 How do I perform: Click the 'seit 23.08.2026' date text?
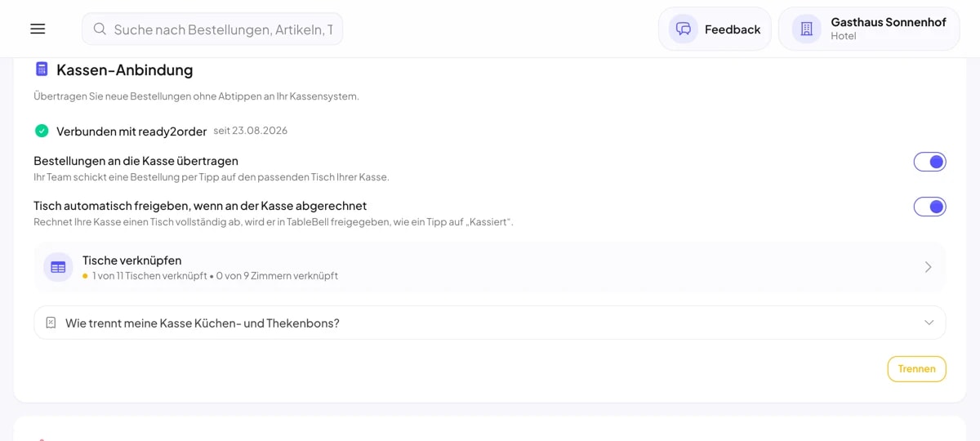[251, 131]
